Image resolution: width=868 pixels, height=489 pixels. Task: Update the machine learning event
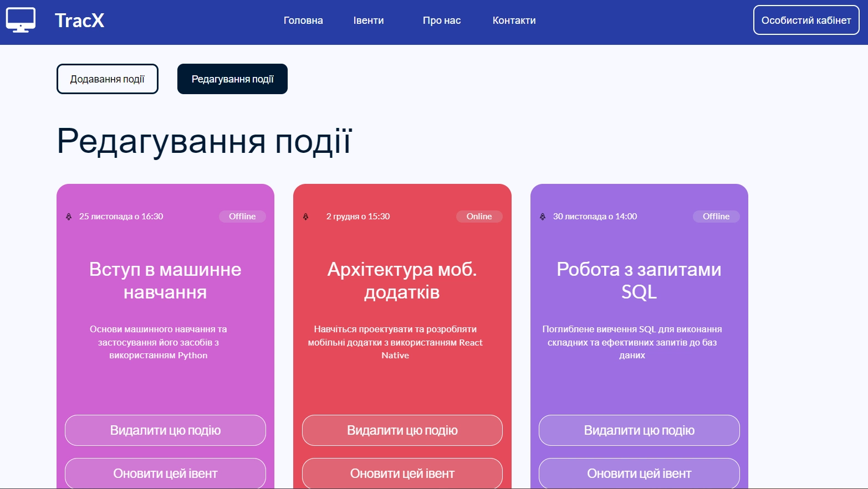click(x=165, y=473)
